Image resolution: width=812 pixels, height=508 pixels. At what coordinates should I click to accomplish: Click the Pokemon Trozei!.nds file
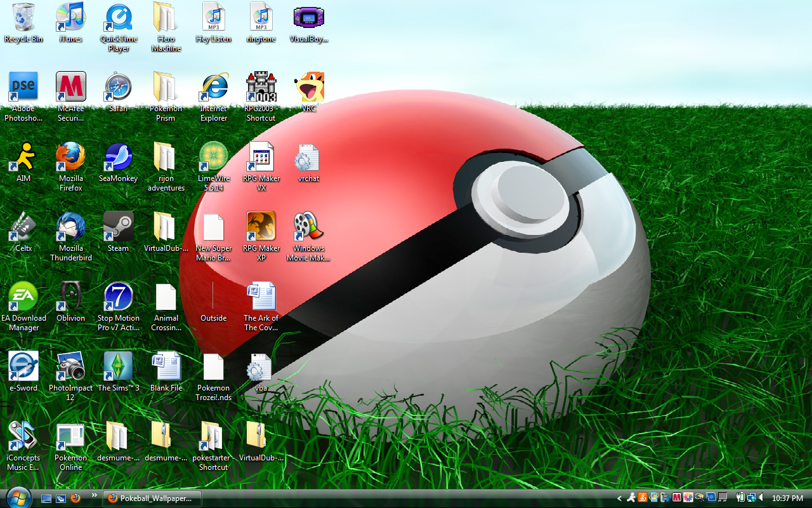[214, 377]
